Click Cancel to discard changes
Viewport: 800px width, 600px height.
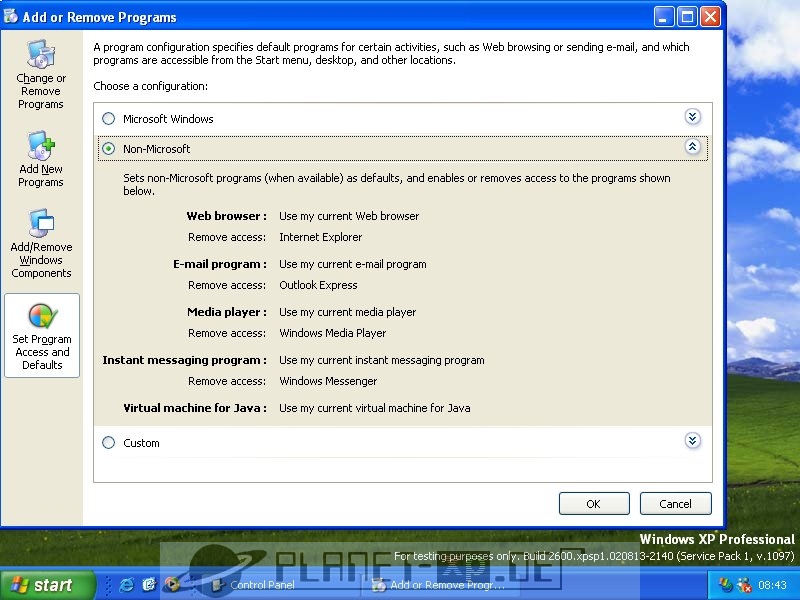coord(676,504)
